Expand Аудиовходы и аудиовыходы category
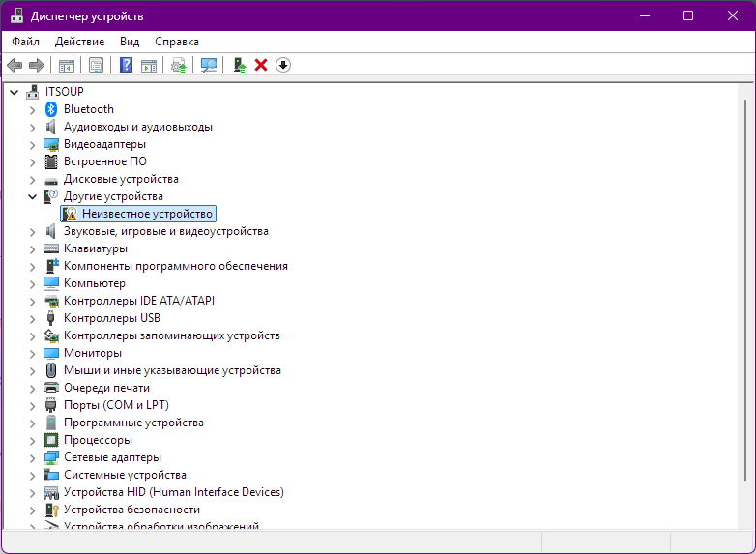 point(32,128)
